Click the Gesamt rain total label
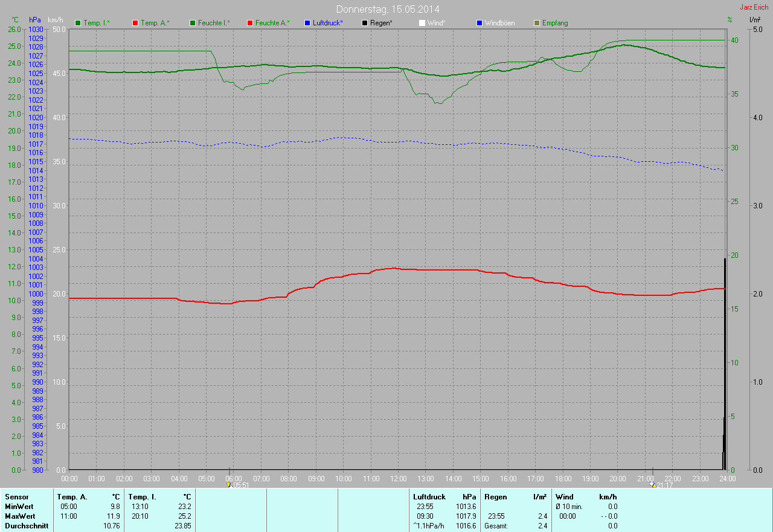The height and width of the screenshot is (532, 773). pos(496,526)
